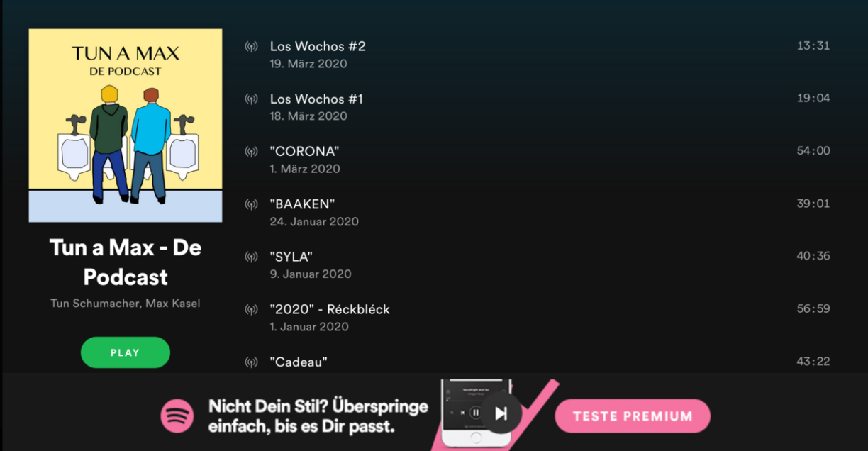Click the Tun a Max - De Podcast title
The image size is (868, 451).
[126, 262]
